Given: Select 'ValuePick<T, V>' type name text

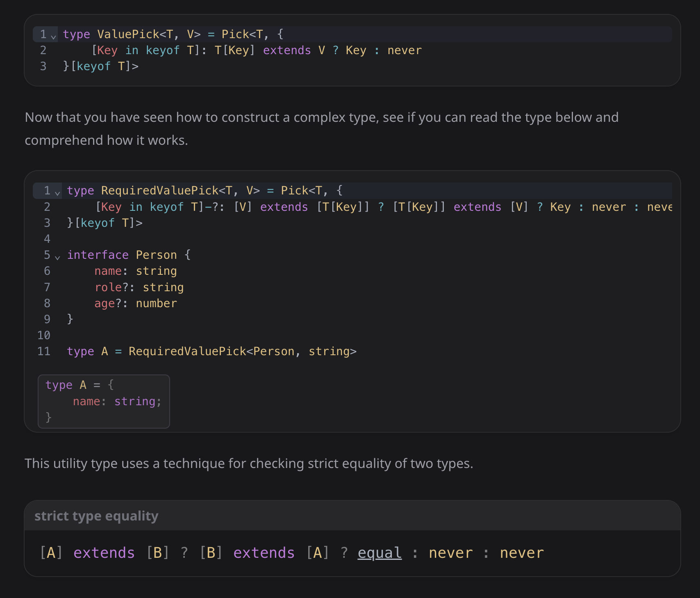Looking at the screenshot, I should (149, 34).
